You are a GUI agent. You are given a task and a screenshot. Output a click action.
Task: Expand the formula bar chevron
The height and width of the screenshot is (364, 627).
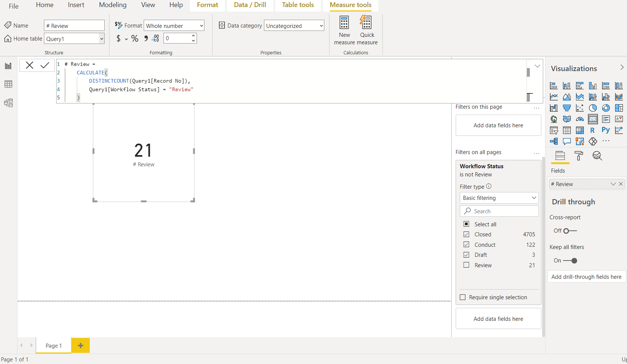537,66
